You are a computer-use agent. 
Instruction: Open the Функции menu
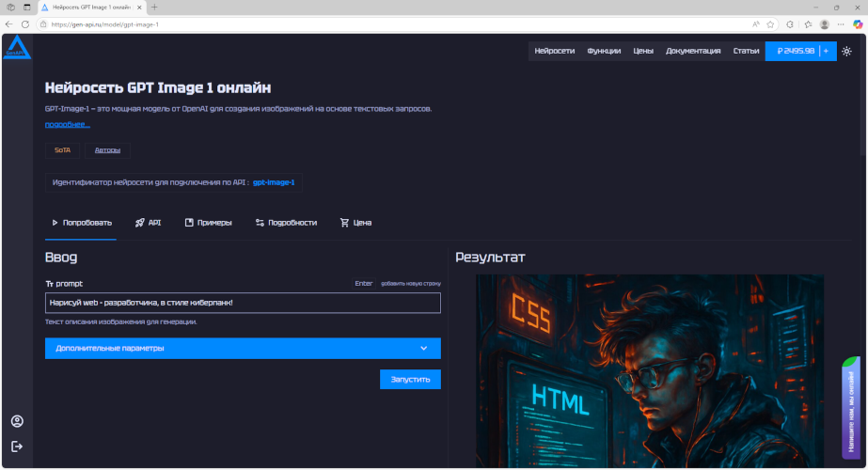click(x=604, y=51)
